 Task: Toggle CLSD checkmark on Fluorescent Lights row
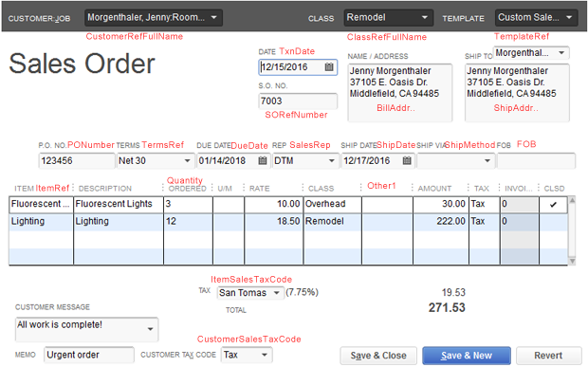(x=553, y=204)
